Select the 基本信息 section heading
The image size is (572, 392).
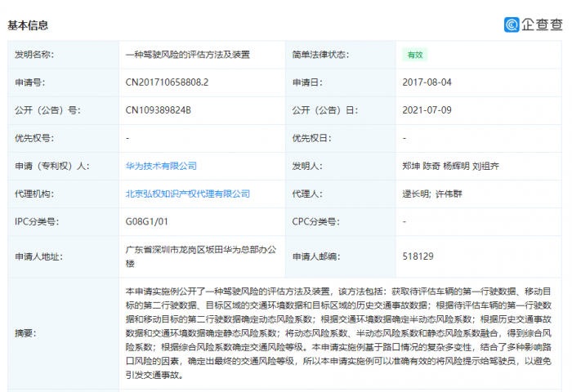pos(28,25)
